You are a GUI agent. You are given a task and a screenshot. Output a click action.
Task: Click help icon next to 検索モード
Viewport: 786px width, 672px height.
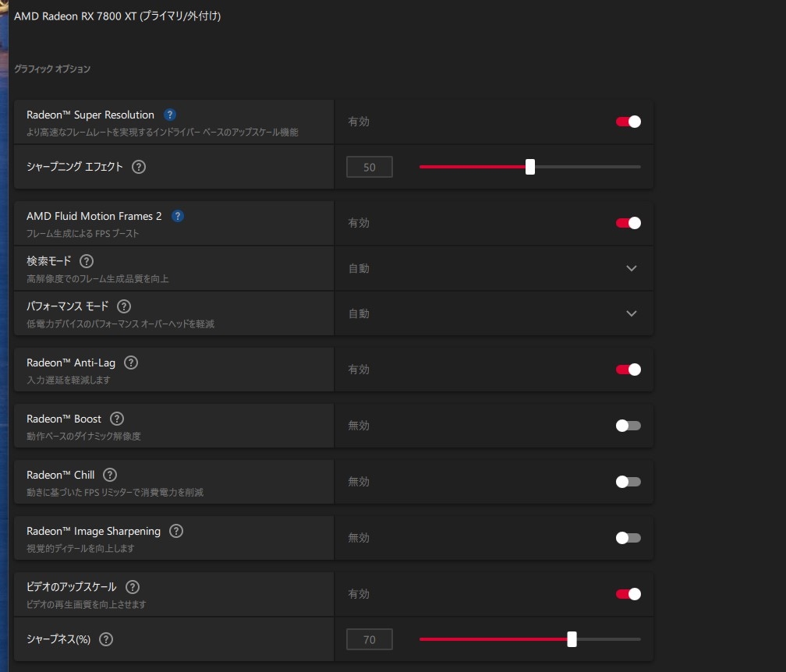point(87,261)
